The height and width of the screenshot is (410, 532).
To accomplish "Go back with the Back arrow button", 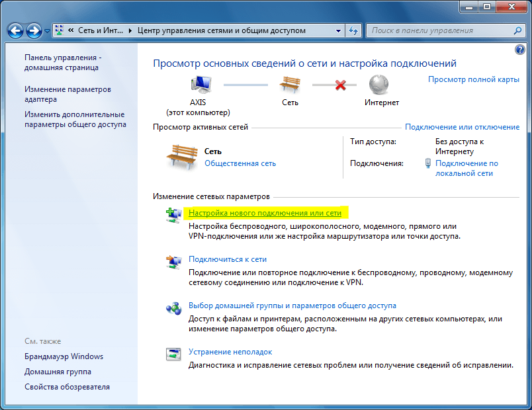I will pos(16,30).
